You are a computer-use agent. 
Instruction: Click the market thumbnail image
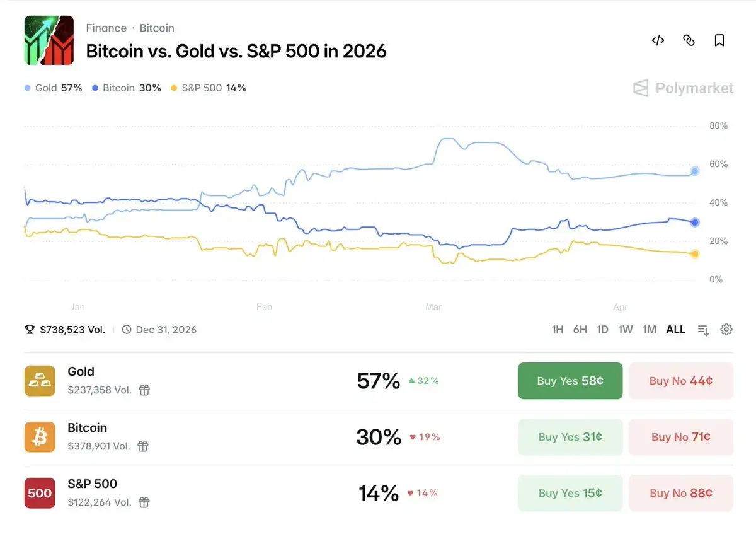pos(49,40)
